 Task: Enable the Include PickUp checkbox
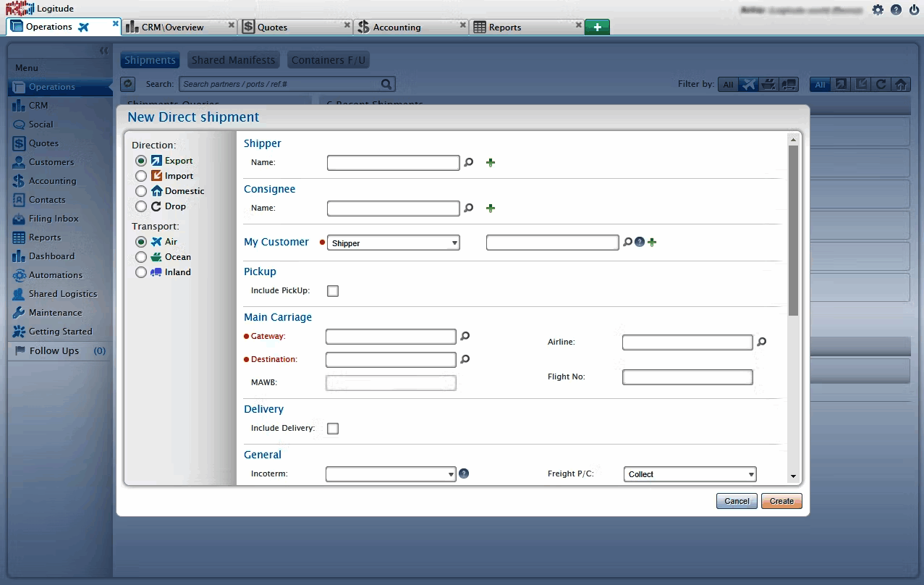[332, 290]
